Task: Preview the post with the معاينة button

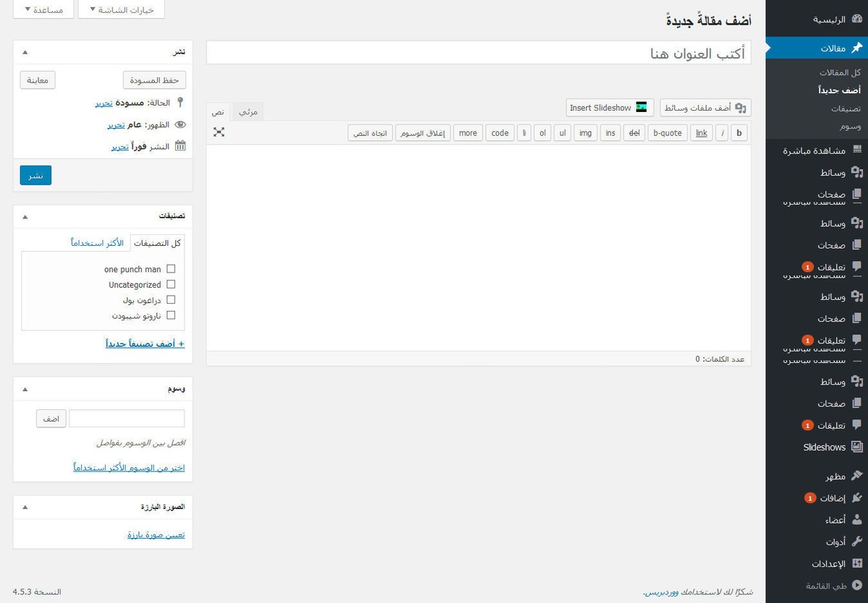Action: [x=38, y=80]
